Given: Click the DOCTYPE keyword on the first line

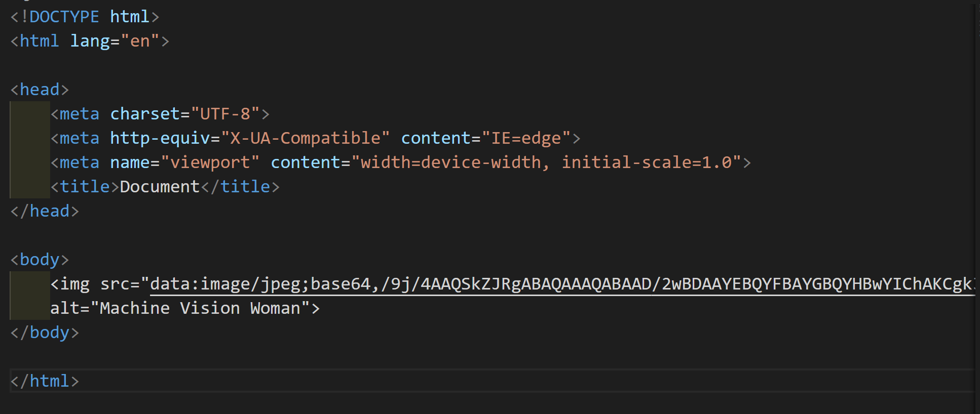Looking at the screenshot, I should pyautogui.click(x=64, y=17).
